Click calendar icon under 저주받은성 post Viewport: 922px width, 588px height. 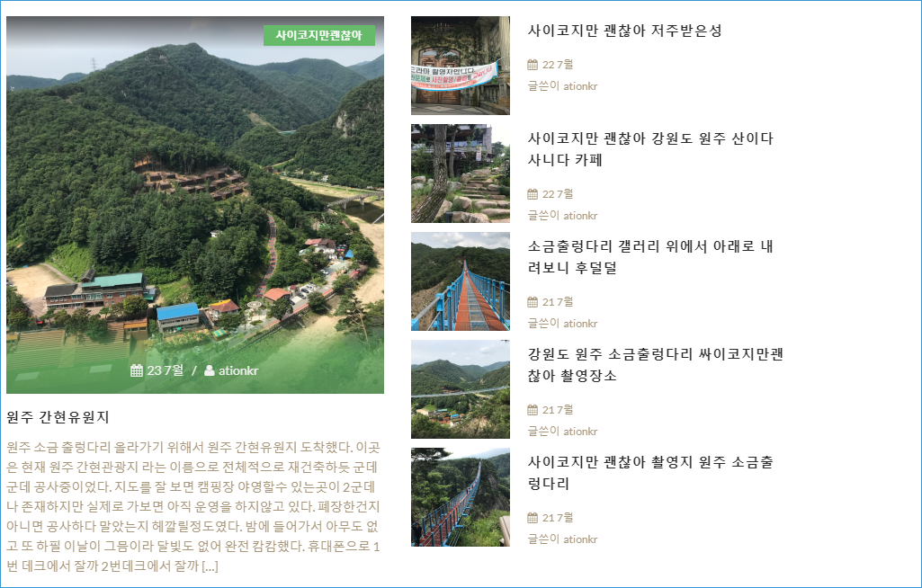pos(533,65)
